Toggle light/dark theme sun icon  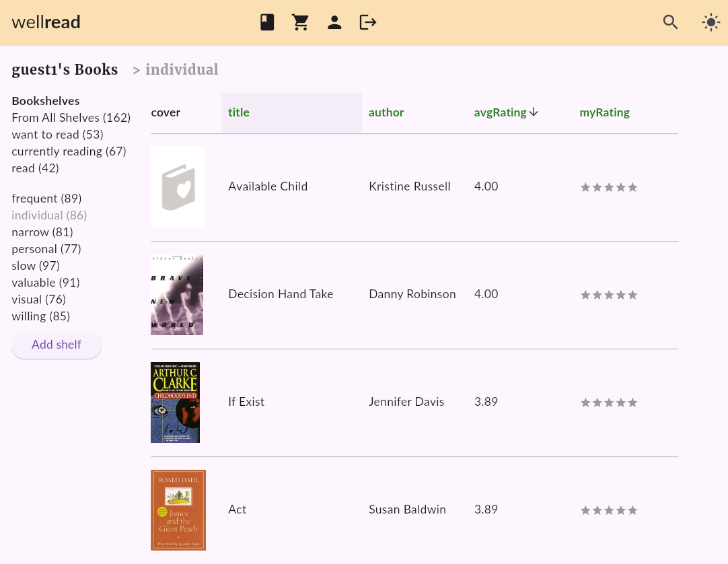click(711, 23)
